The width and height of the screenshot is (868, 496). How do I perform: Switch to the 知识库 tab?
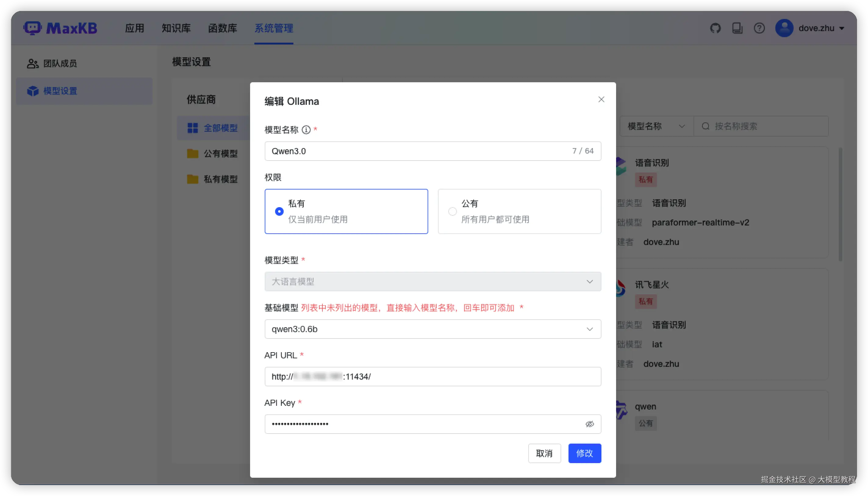176,28
